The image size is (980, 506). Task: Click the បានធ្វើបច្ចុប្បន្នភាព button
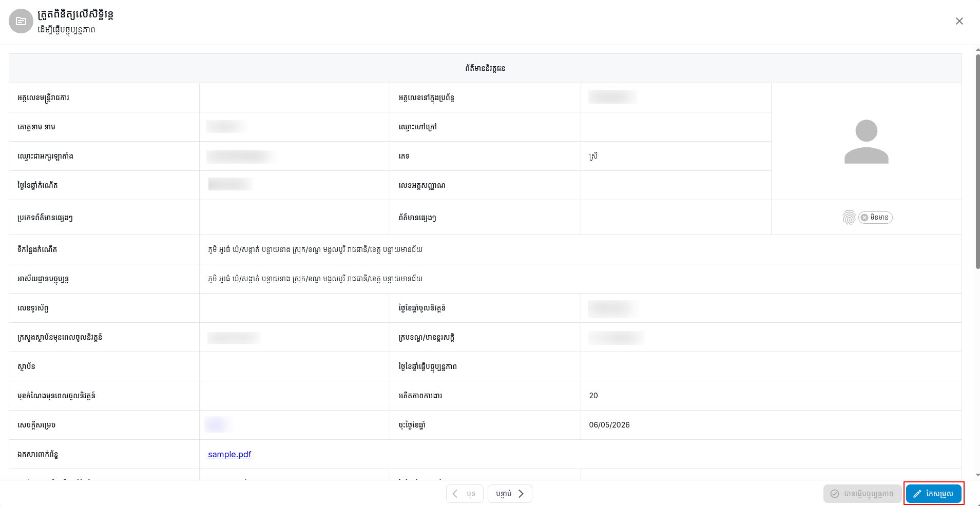click(x=862, y=494)
